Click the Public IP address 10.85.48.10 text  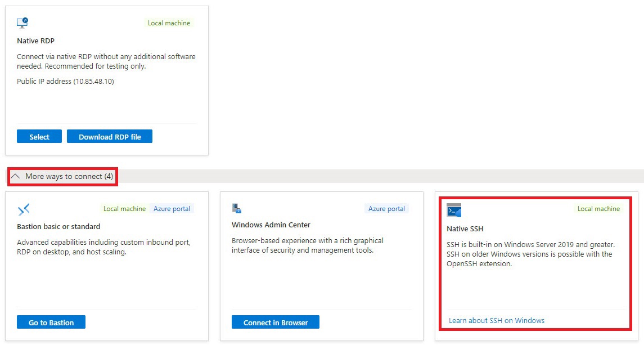[x=65, y=82]
